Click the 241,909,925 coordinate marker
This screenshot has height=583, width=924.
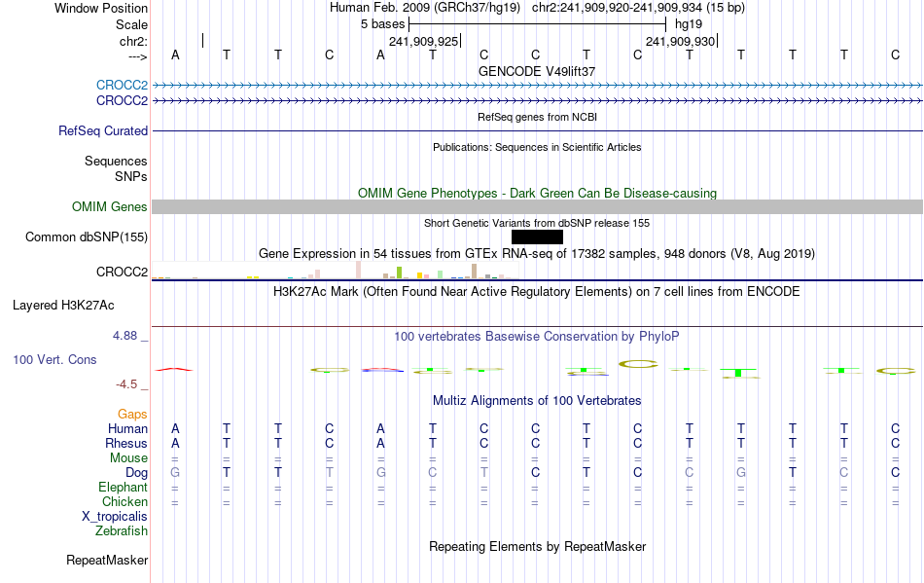coord(424,41)
